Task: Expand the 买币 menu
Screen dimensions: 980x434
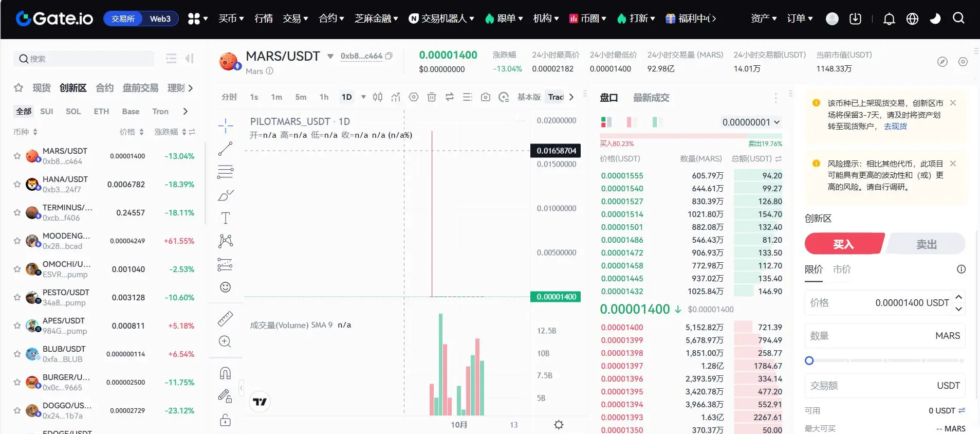Action: pos(231,19)
